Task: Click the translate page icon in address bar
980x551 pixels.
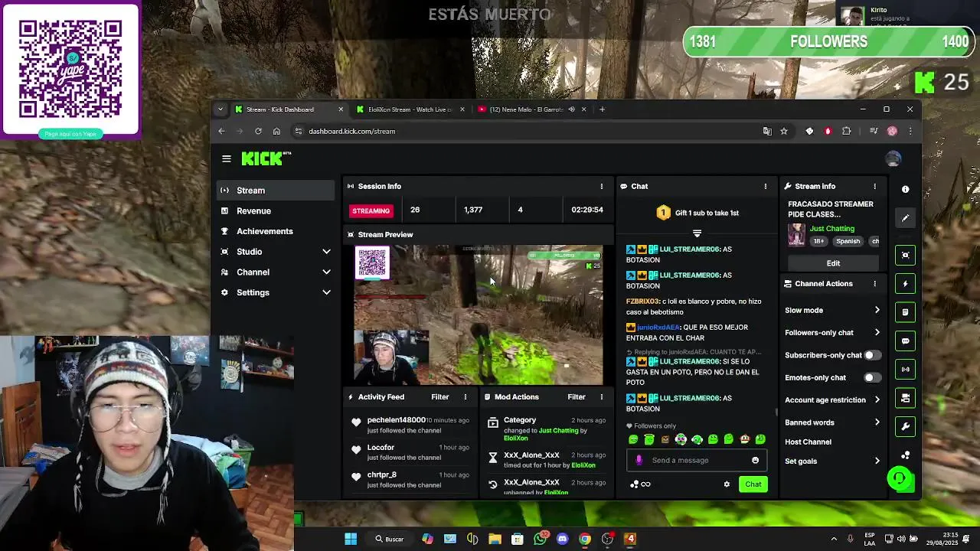Action: [767, 131]
